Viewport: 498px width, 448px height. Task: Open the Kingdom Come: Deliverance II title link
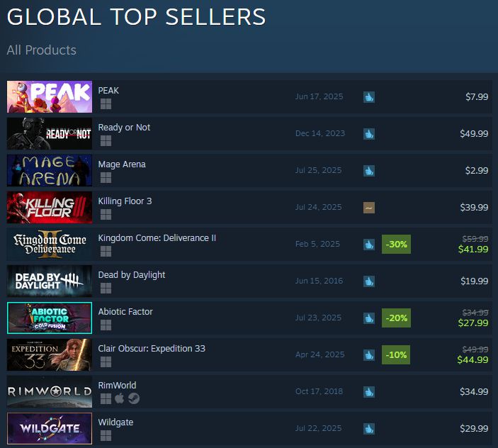(x=157, y=237)
